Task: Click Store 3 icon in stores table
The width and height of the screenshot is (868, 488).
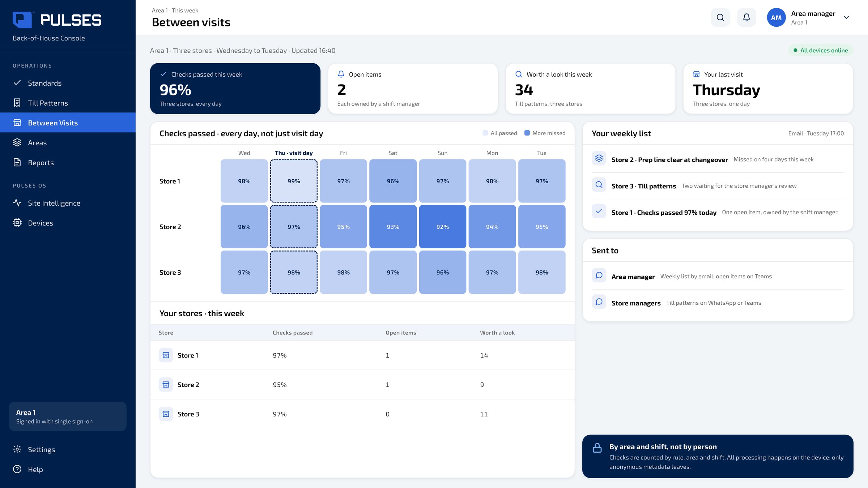Action: (166, 414)
